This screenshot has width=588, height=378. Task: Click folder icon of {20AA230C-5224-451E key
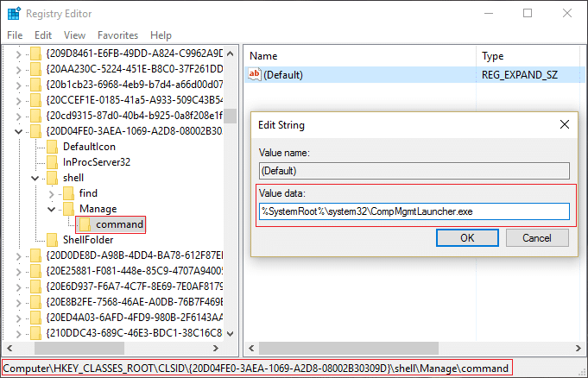(35, 69)
